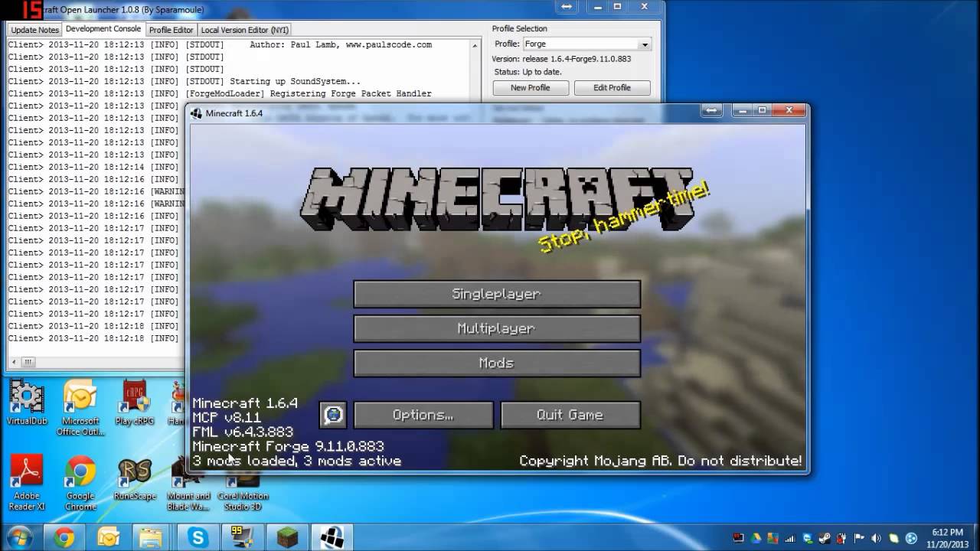Launch Play cRPG desktop shortcut
The height and width of the screenshot is (551, 980).
pyautogui.click(x=135, y=402)
